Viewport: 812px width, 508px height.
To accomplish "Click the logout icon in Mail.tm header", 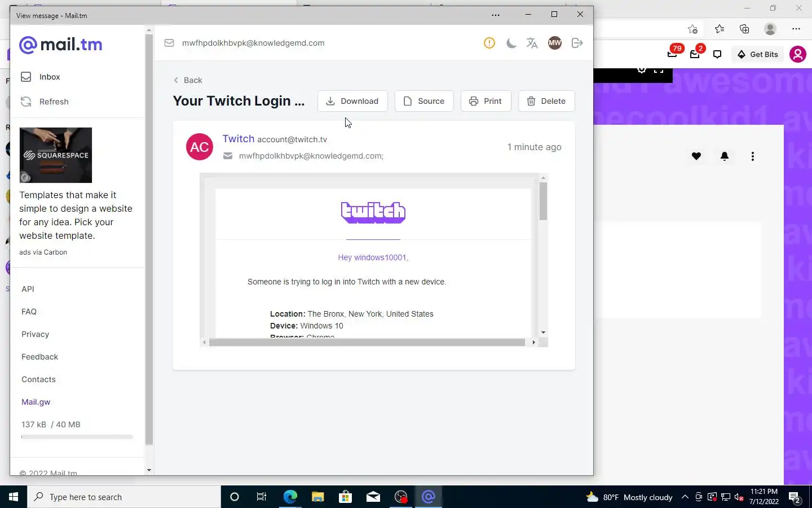I will point(577,43).
